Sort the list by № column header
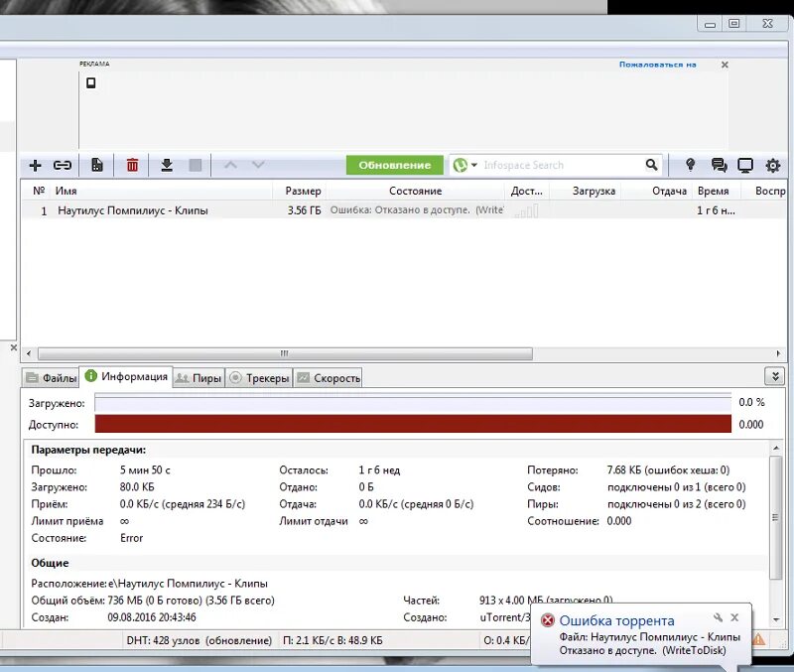The height and width of the screenshot is (672, 794). point(39,191)
